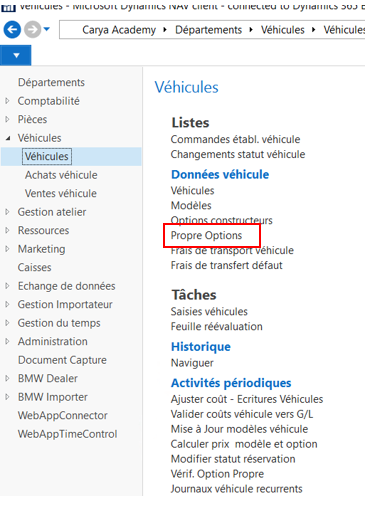Image resolution: width=377 pixels, height=514 pixels.
Task: Expand the Ressources tree node
Action: coord(7,230)
